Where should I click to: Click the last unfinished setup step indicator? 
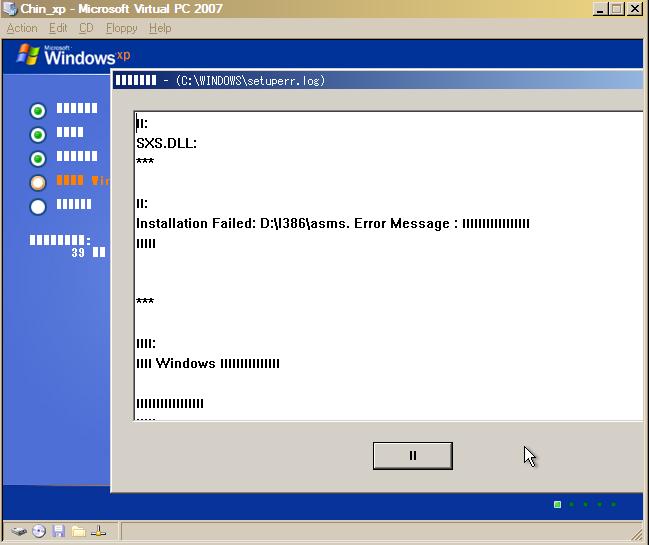tap(38, 207)
